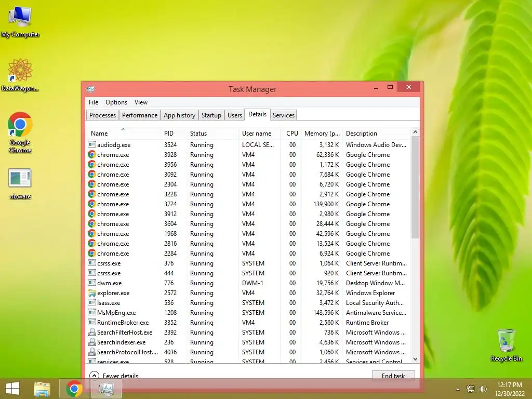This screenshot has width=532, height=399.
Task: Switch to the Users tab
Action: coord(234,115)
